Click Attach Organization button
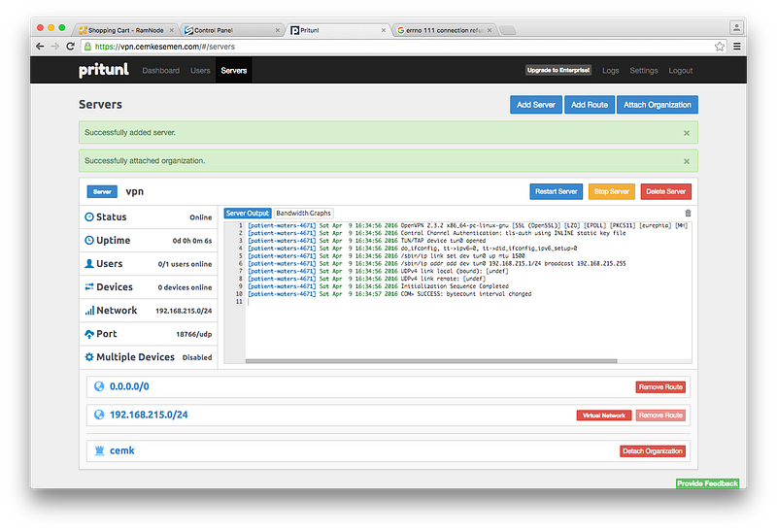 point(658,105)
